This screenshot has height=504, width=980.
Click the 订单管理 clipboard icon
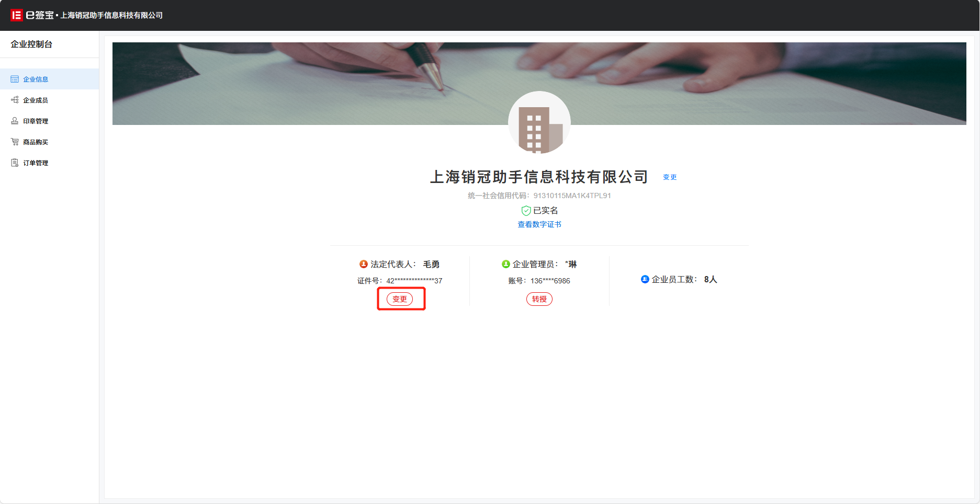click(15, 163)
